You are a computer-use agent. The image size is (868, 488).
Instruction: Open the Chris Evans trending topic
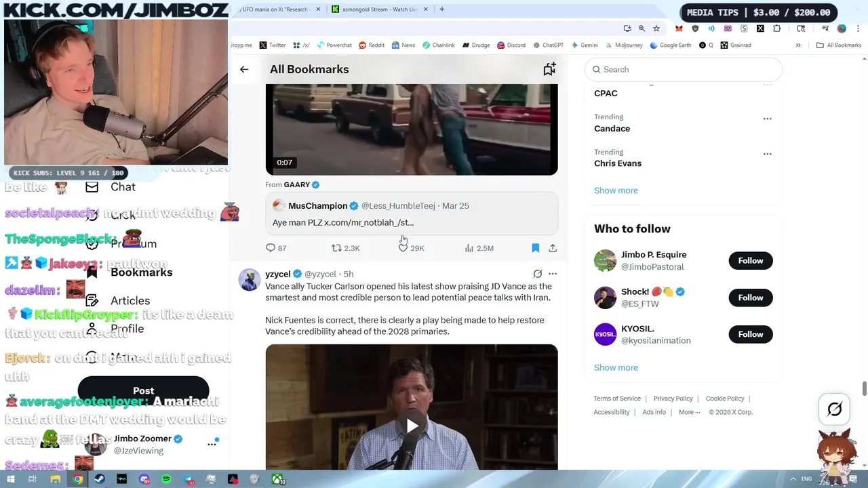click(x=618, y=163)
